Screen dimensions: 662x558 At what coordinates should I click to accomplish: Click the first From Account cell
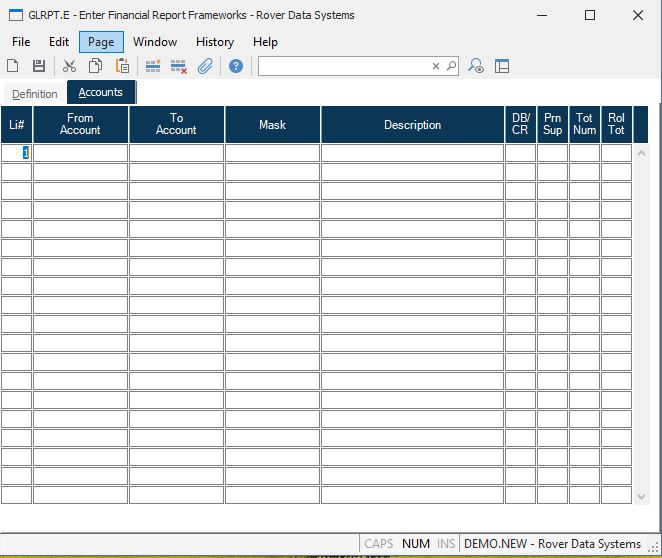[80, 153]
